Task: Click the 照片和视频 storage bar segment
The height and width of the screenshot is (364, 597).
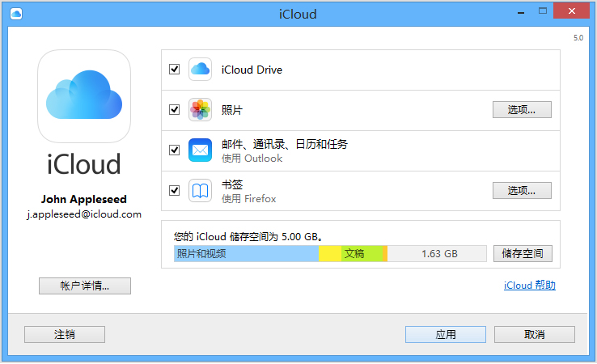Action: coord(246,253)
